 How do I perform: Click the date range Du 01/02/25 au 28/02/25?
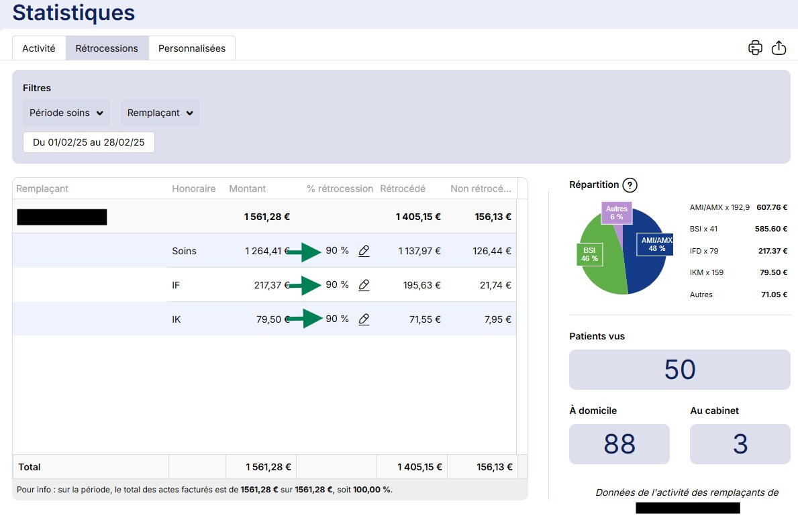89,142
